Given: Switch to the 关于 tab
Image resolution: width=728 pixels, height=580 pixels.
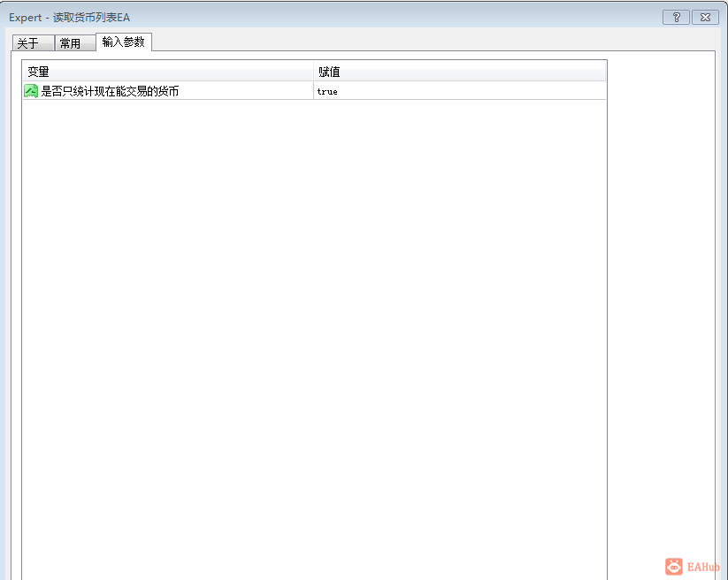Looking at the screenshot, I should coord(33,43).
